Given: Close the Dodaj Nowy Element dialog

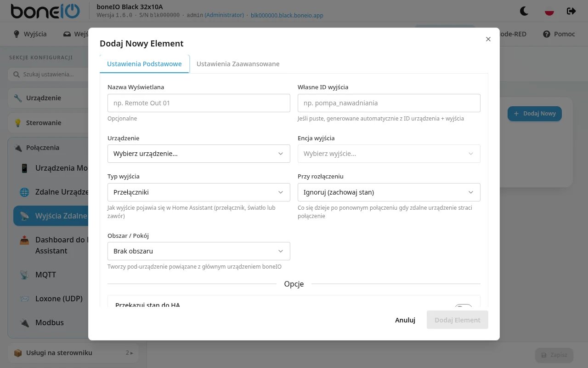Looking at the screenshot, I should (488, 39).
